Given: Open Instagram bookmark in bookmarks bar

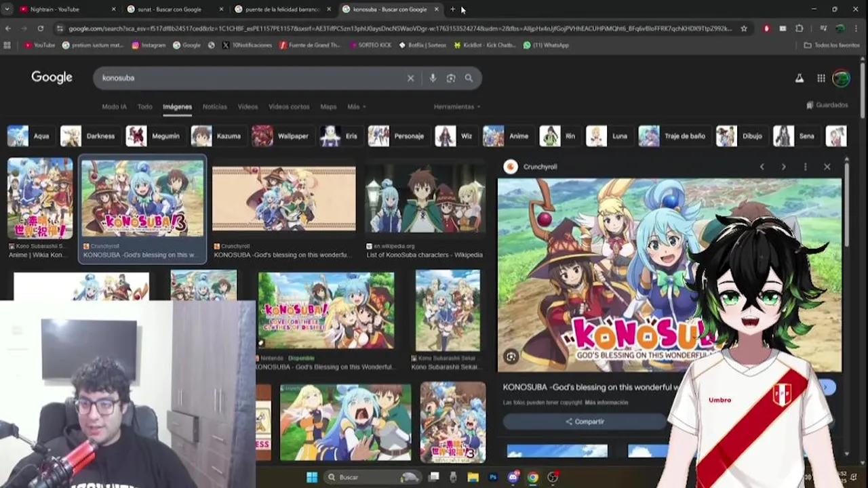Looking at the screenshot, I should click(x=149, y=45).
